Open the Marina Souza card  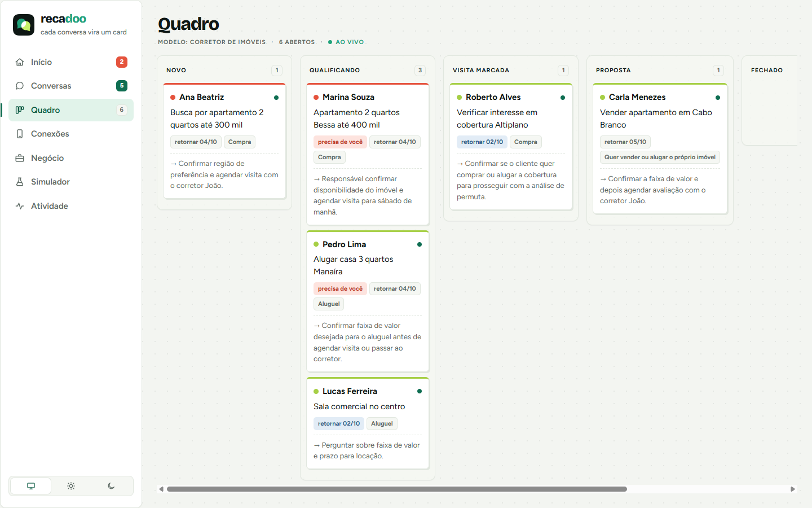coord(368,154)
